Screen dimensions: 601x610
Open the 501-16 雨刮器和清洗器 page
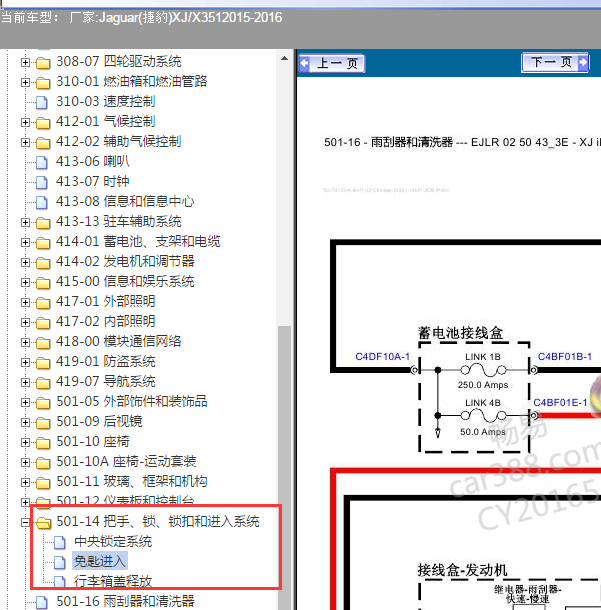click(125, 601)
